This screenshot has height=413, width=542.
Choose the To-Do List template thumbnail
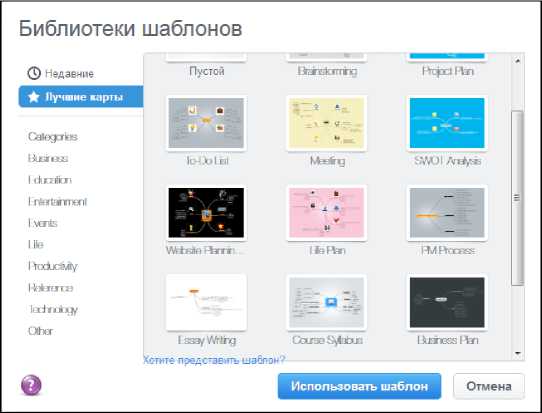(206, 123)
